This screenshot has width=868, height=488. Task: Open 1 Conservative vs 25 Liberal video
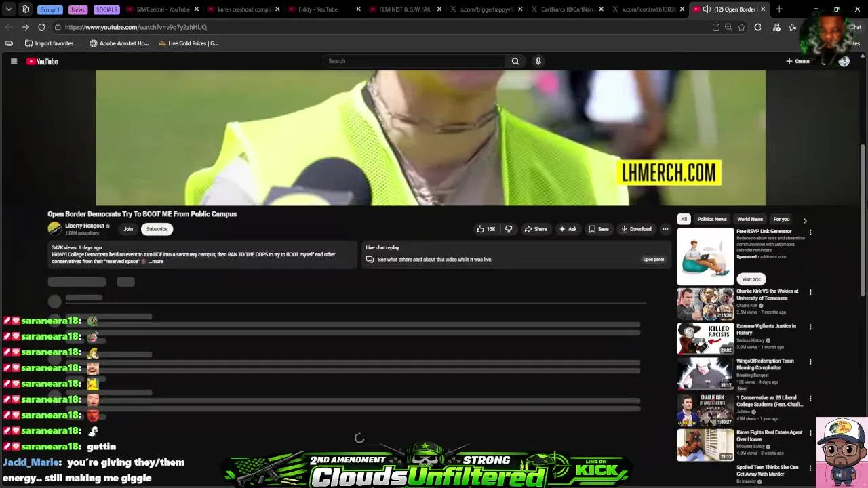click(x=705, y=409)
